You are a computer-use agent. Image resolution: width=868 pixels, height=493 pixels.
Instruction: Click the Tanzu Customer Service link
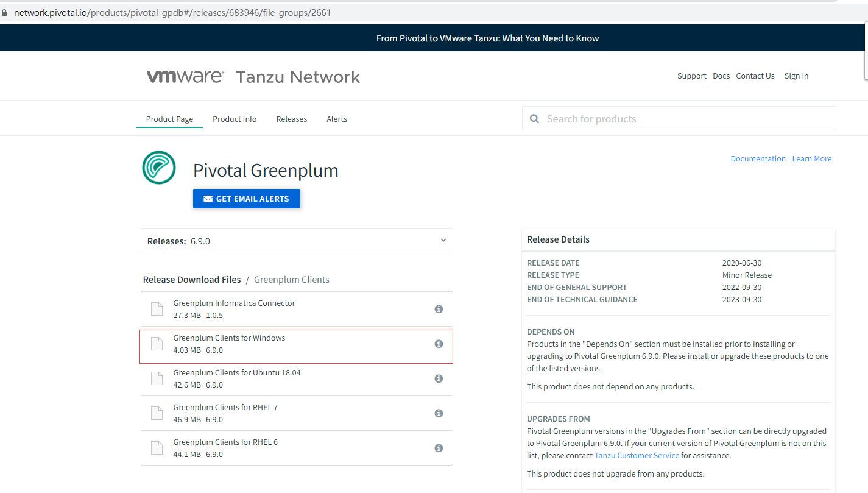(x=637, y=455)
